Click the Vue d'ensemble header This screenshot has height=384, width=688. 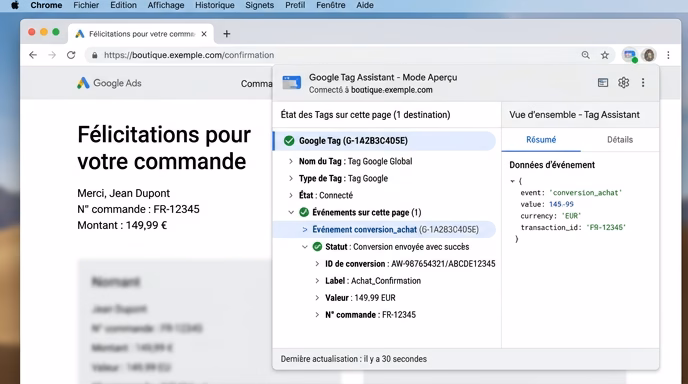tap(574, 115)
